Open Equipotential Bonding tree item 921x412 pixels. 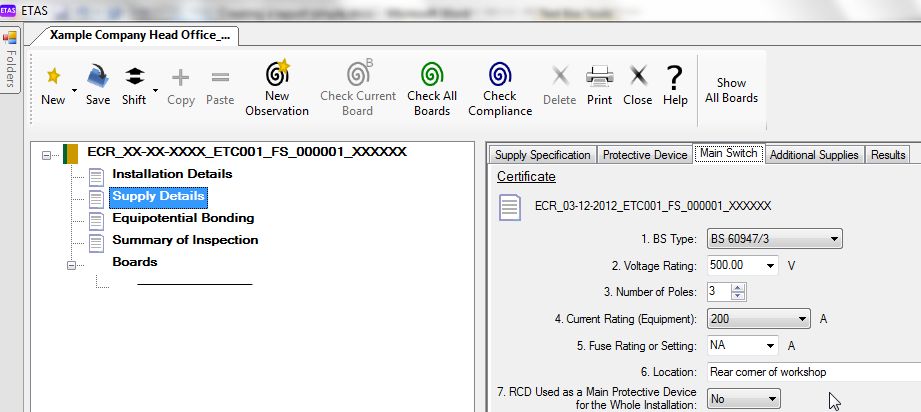point(183,218)
